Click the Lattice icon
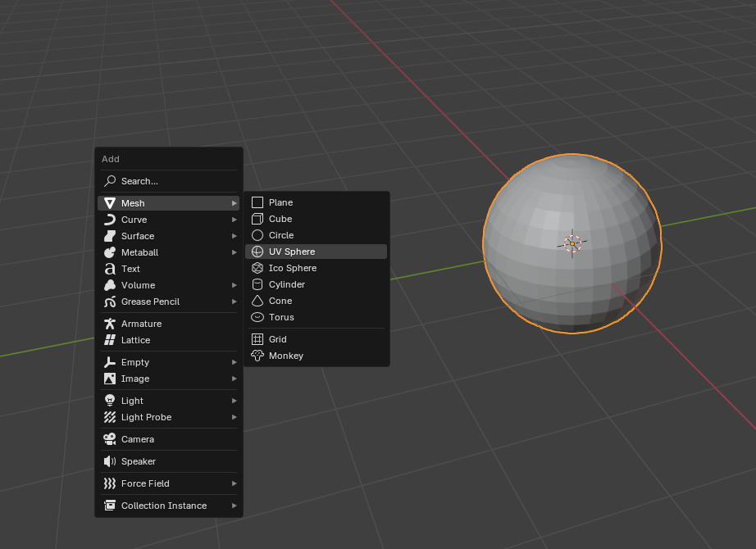This screenshot has height=549, width=756. pyautogui.click(x=110, y=340)
